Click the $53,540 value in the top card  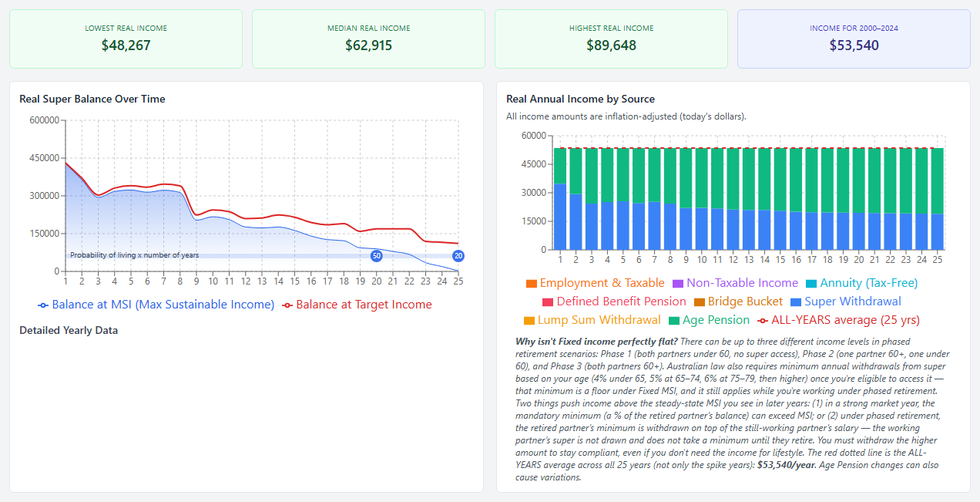pyautogui.click(x=854, y=45)
